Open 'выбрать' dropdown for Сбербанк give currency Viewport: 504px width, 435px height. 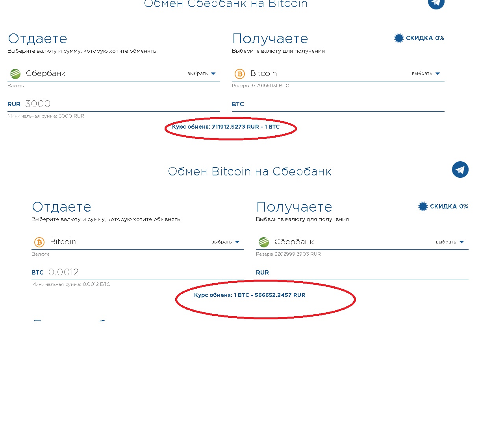202,74
